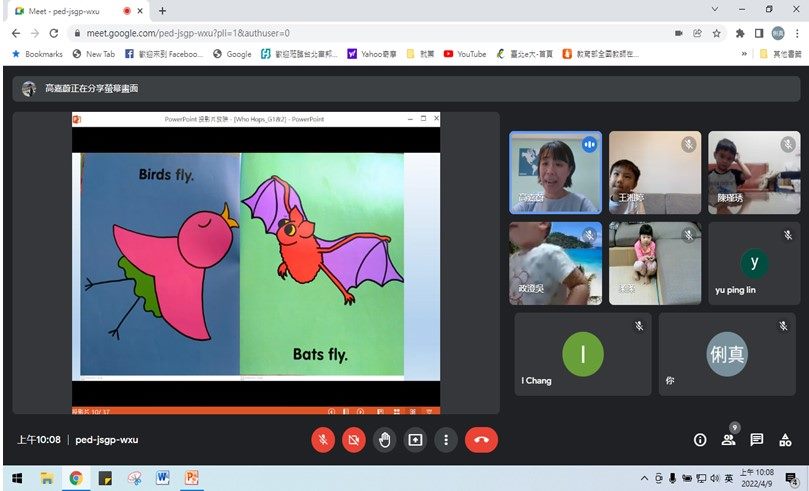809x491 pixels.
Task: Open meeting details info icon
Action: (700, 440)
